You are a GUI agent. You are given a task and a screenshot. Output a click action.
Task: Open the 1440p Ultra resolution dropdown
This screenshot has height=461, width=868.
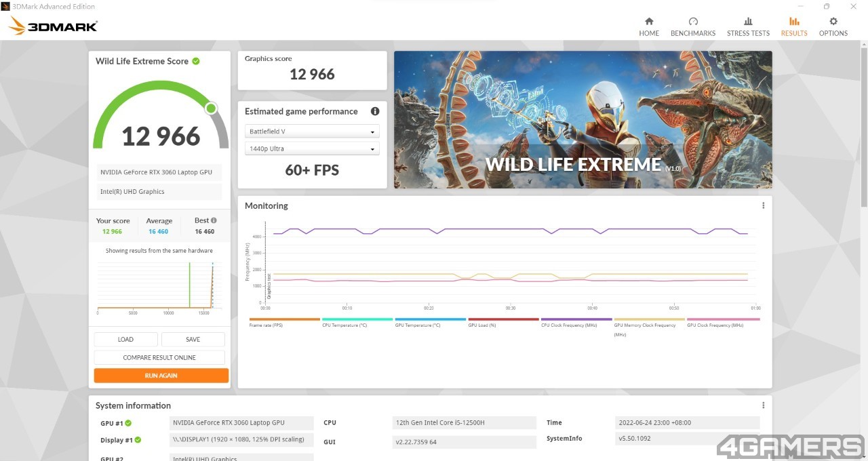312,148
